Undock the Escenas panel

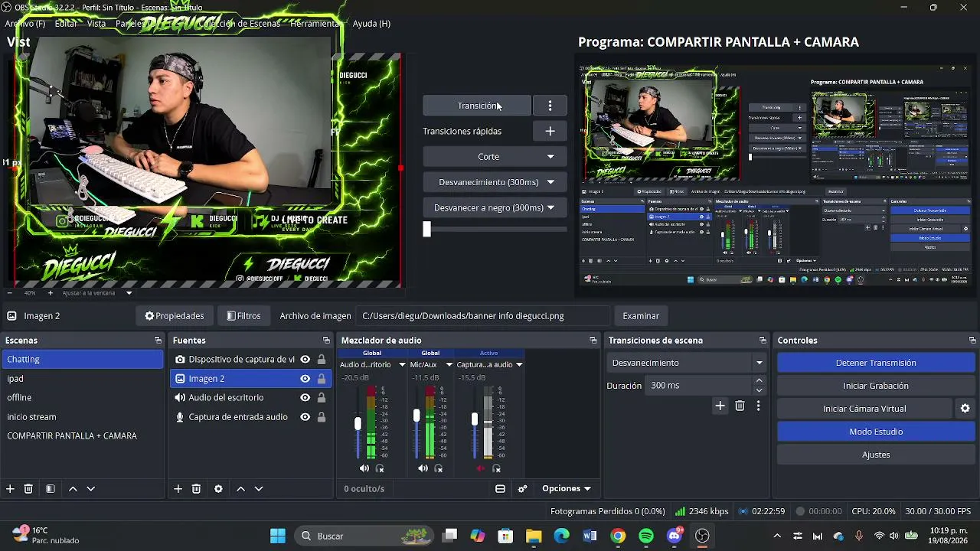[x=158, y=341]
